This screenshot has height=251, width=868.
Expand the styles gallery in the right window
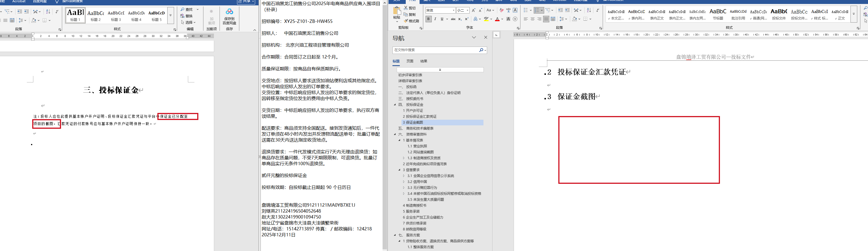pyautogui.click(x=854, y=14)
